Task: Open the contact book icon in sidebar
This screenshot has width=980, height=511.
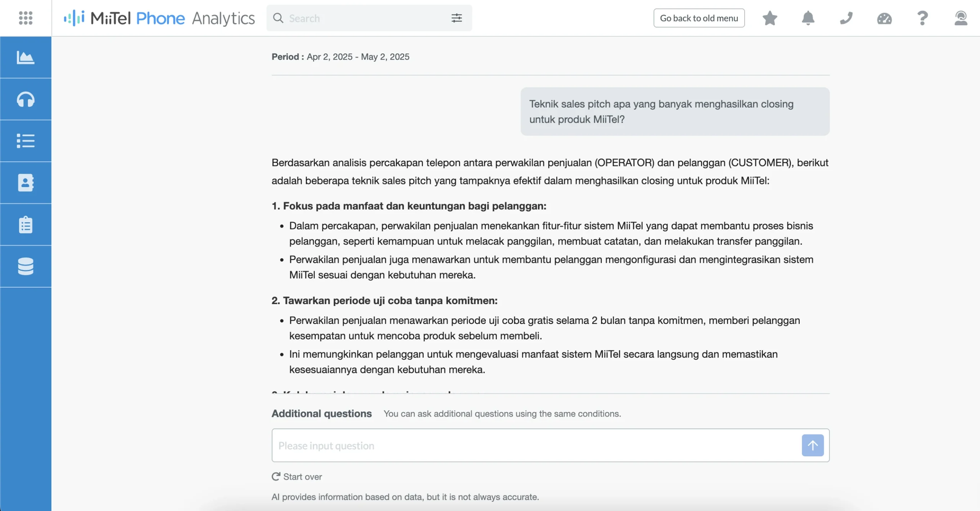Action: point(25,182)
